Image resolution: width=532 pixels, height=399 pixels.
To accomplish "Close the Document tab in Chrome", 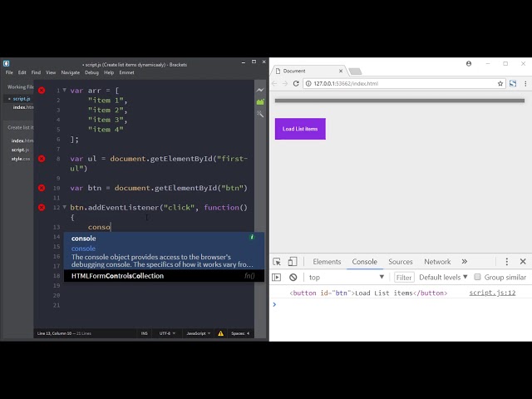I will pos(341,71).
